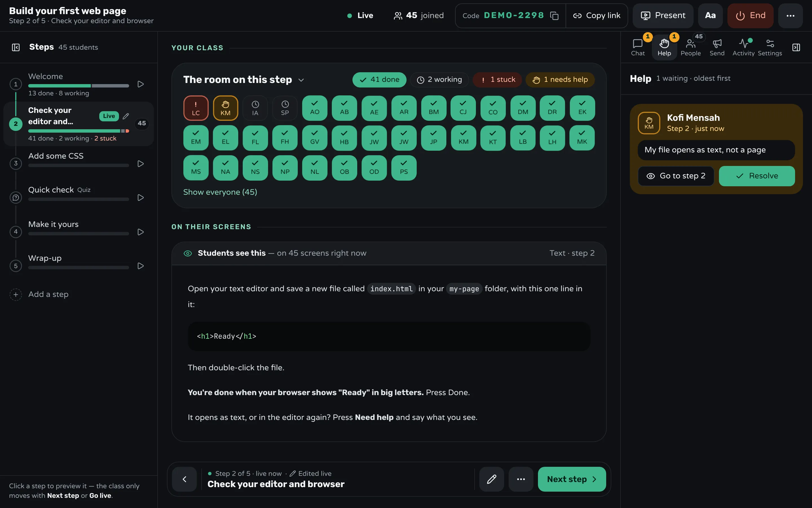
Task: Preview the Add some CSS step
Action: (x=141, y=164)
